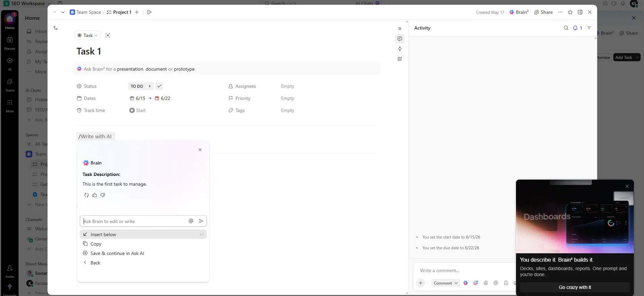The width and height of the screenshot is (644, 296).
Task: Search the Activity panel
Action: (566, 28)
